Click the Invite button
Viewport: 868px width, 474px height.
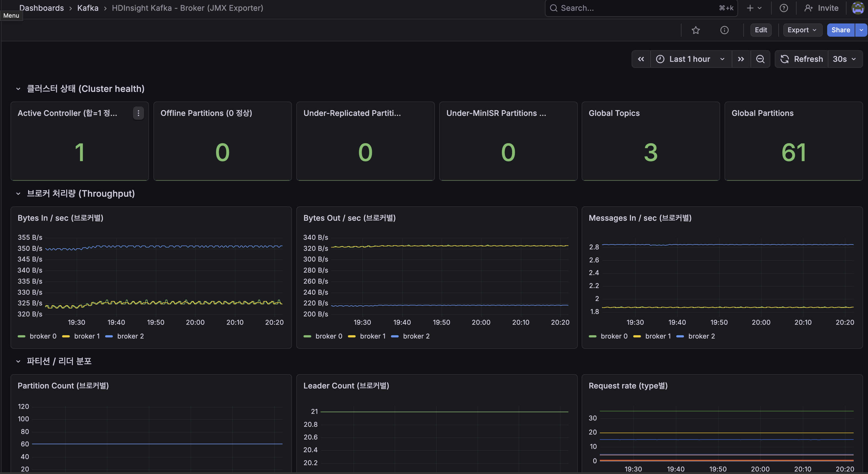pyautogui.click(x=821, y=8)
